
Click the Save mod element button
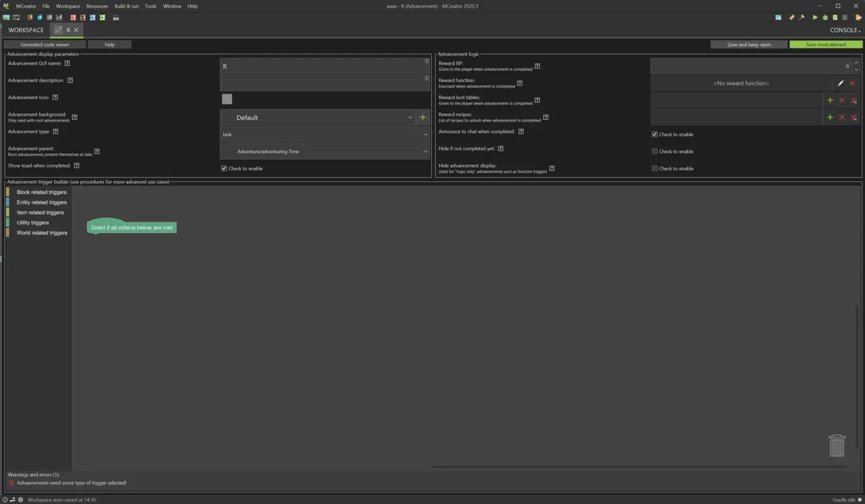tap(826, 44)
